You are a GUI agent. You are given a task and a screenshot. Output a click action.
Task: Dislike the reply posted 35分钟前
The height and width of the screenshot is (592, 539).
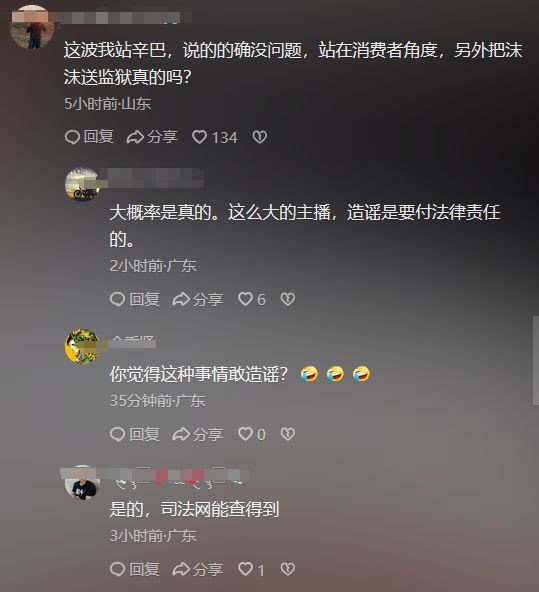pyautogui.click(x=288, y=434)
